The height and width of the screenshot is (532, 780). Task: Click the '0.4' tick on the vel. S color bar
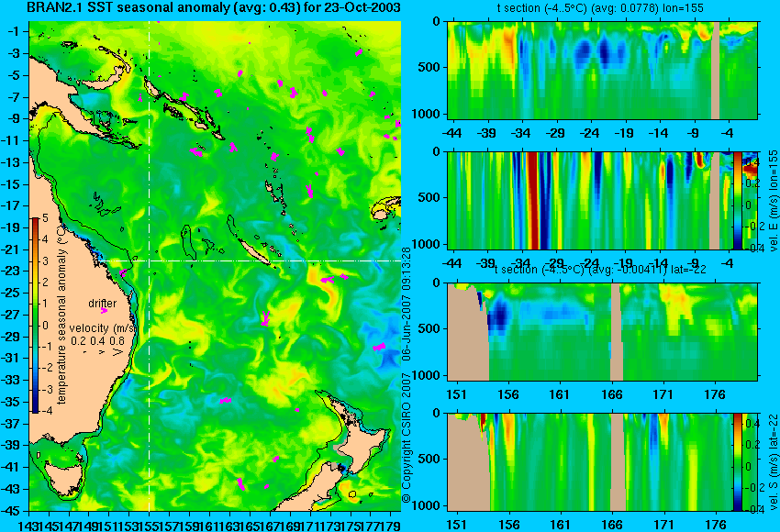click(752, 423)
